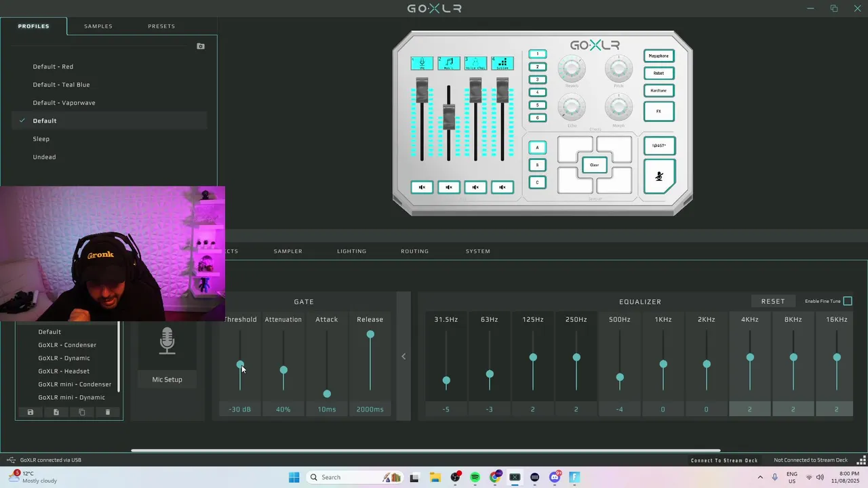
Task: Click the Pitch knob
Action: (618, 68)
